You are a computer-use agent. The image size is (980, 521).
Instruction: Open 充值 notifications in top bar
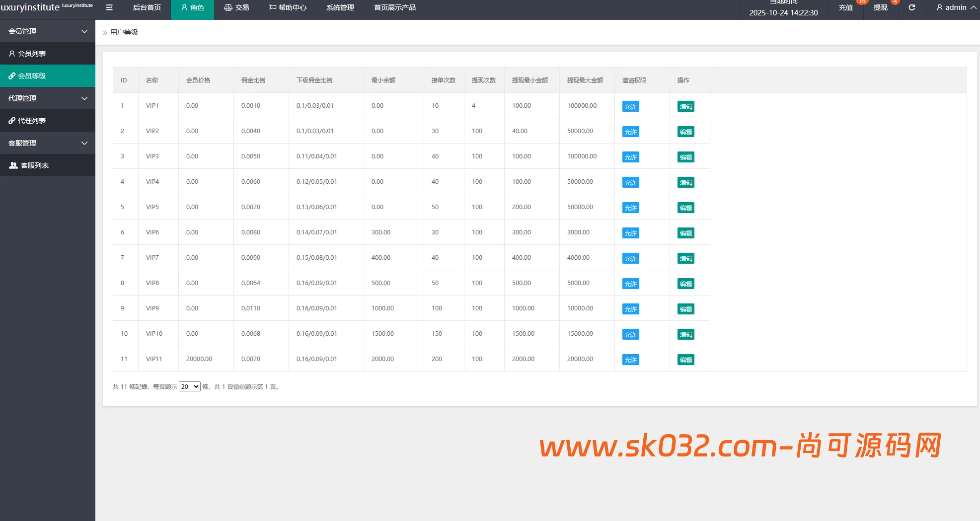click(x=846, y=7)
